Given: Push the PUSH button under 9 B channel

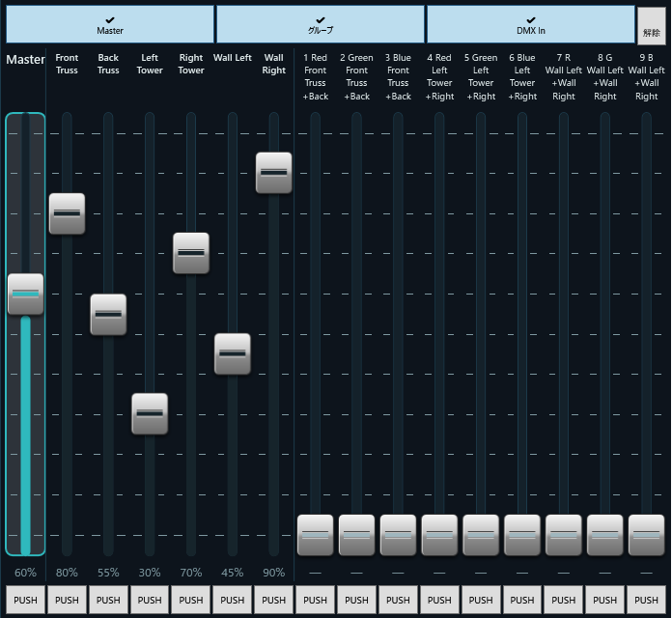Looking at the screenshot, I should [646, 600].
